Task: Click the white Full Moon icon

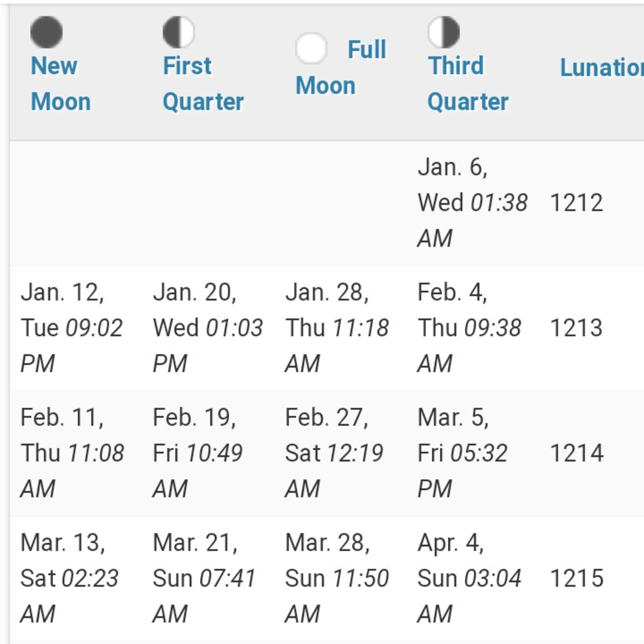Action: 311,48
